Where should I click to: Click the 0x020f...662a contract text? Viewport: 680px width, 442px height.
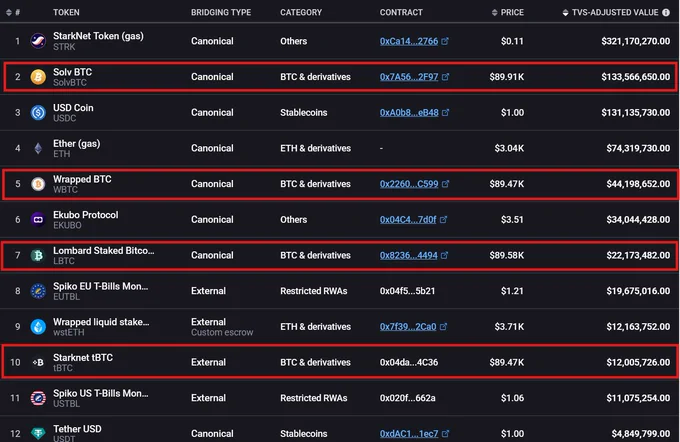pyautogui.click(x=408, y=398)
